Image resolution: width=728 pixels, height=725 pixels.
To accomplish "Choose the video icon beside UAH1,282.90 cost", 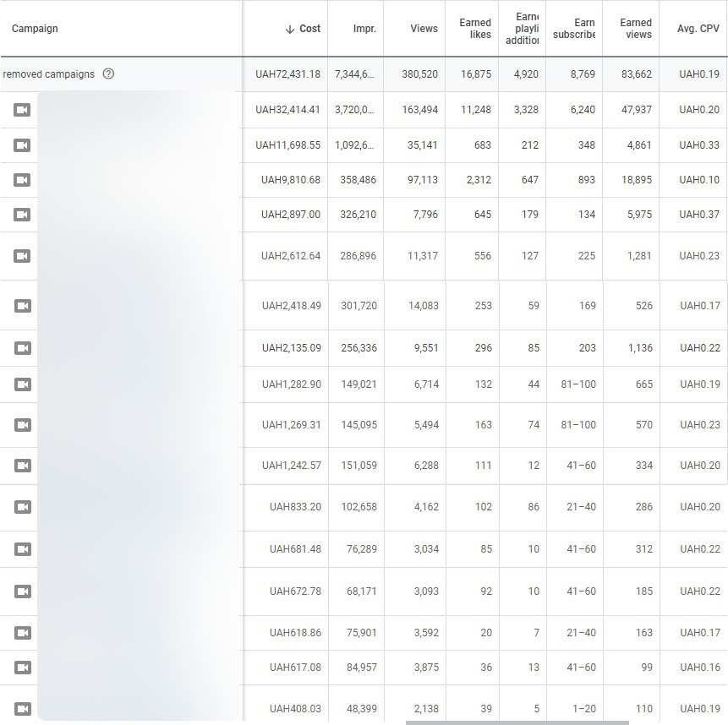I will [x=23, y=384].
